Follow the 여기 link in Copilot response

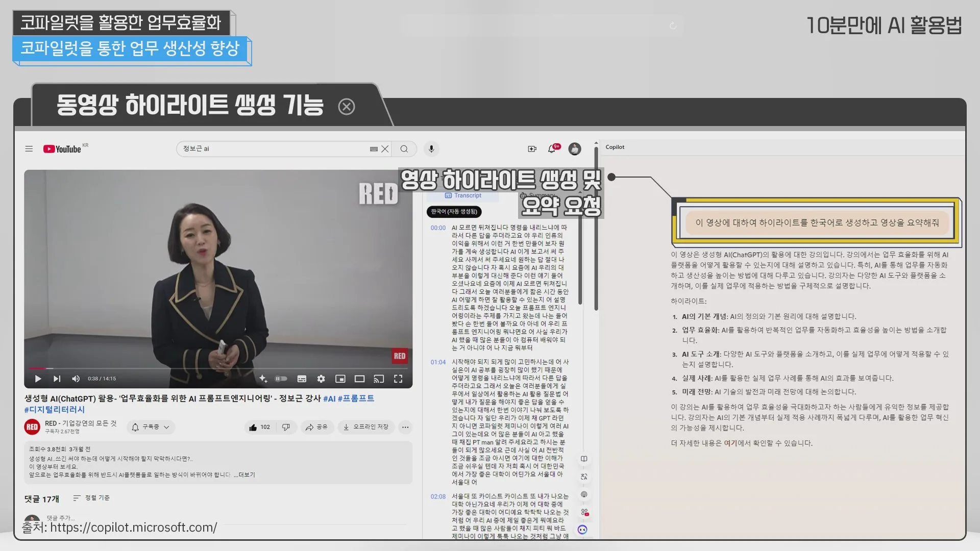pyautogui.click(x=730, y=443)
